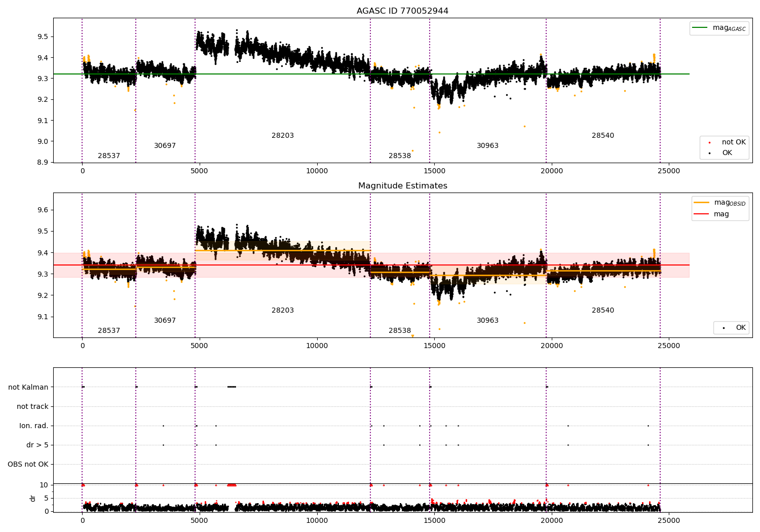
Task: Click the 8.9 y-axis tick label
Action: coord(43,163)
